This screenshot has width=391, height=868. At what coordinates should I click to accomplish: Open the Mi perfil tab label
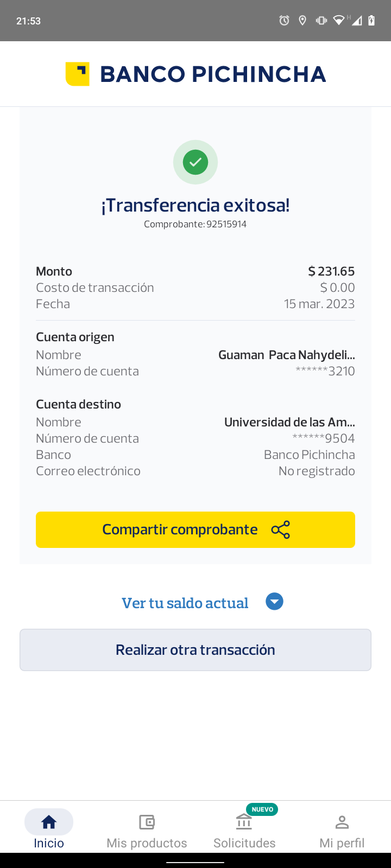click(342, 843)
